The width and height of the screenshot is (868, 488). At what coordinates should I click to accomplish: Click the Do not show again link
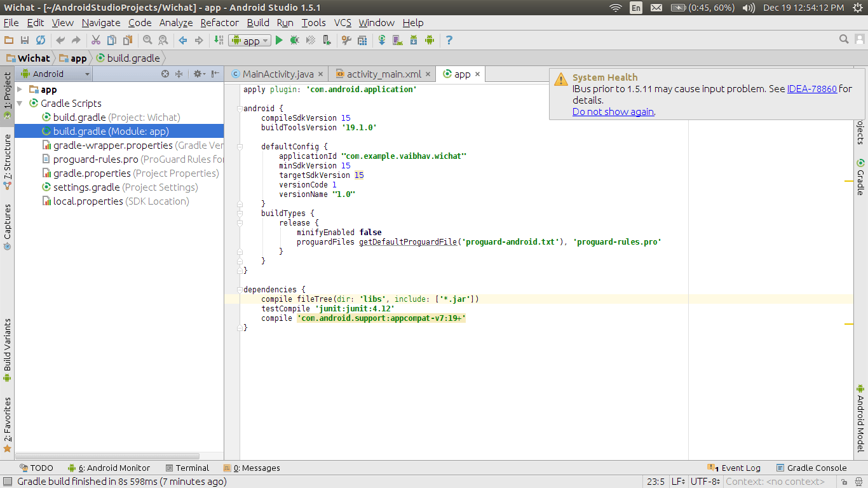point(613,112)
